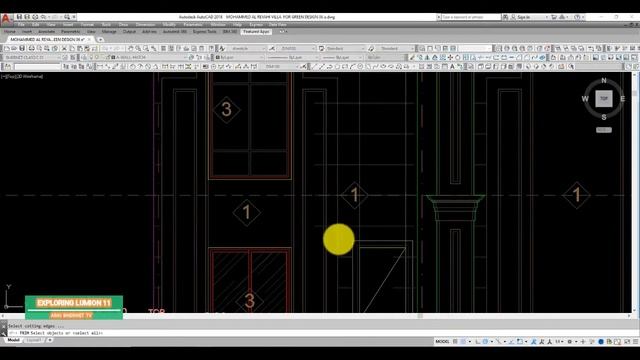The width and height of the screenshot is (640, 360).
Task: Open the Help question mark icon
Action: pyautogui.click(x=577, y=17)
